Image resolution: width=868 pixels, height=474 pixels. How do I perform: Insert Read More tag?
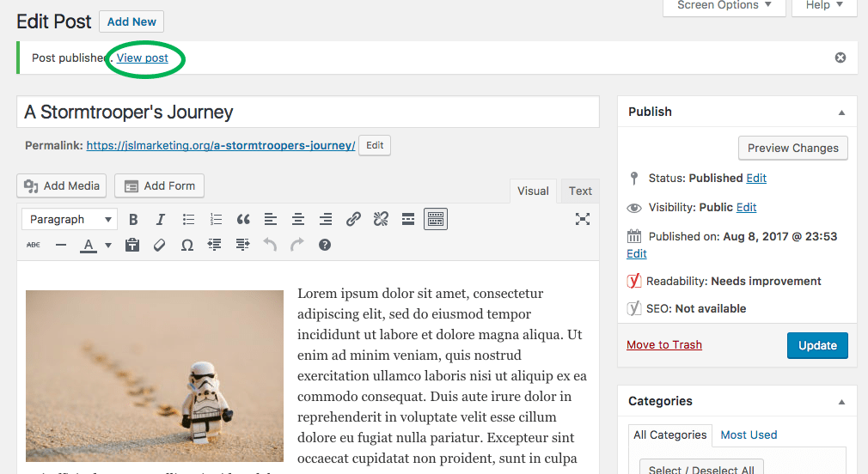tap(408, 220)
